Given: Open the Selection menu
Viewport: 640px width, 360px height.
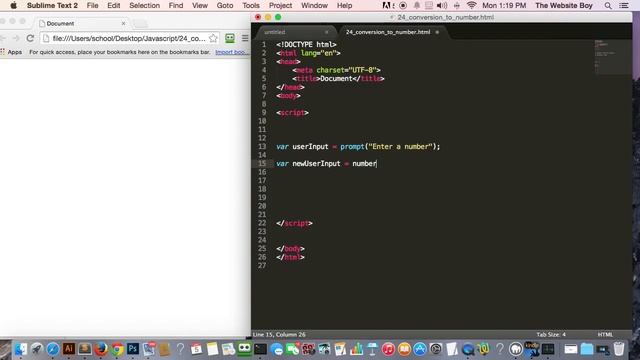Looking at the screenshot, I should pos(144,5).
